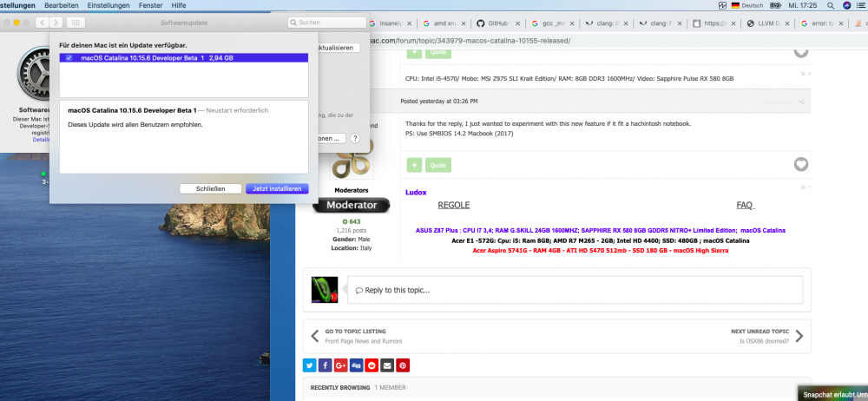Switch to the 'gcc' browser tab
868x401 pixels.
[x=553, y=23]
